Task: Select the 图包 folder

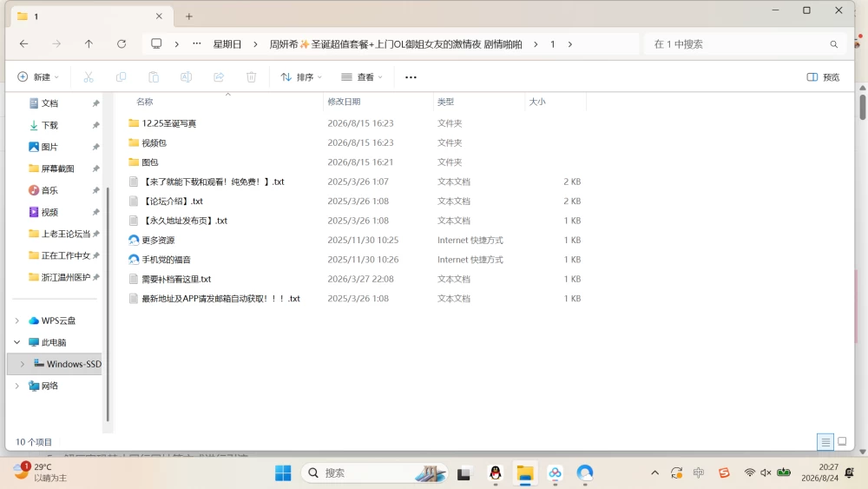Action: click(x=150, y=162)
